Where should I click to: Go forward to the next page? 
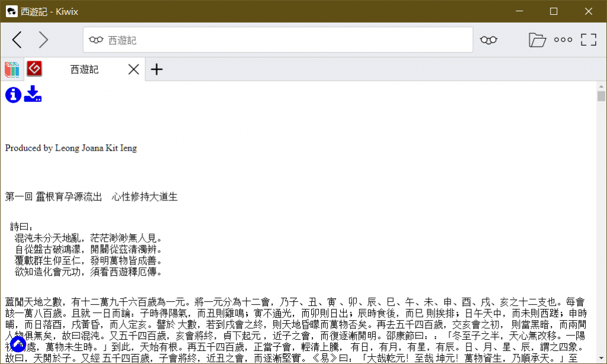(x=43, y=40)
